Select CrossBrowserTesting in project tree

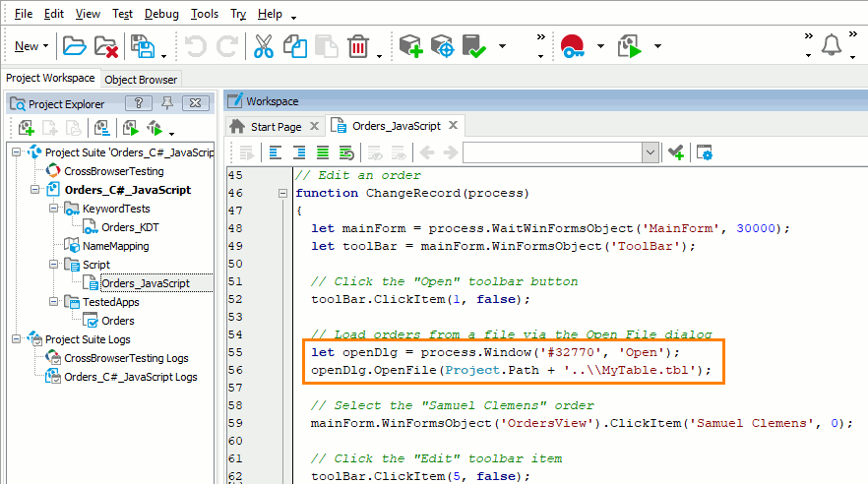point(113,171)
